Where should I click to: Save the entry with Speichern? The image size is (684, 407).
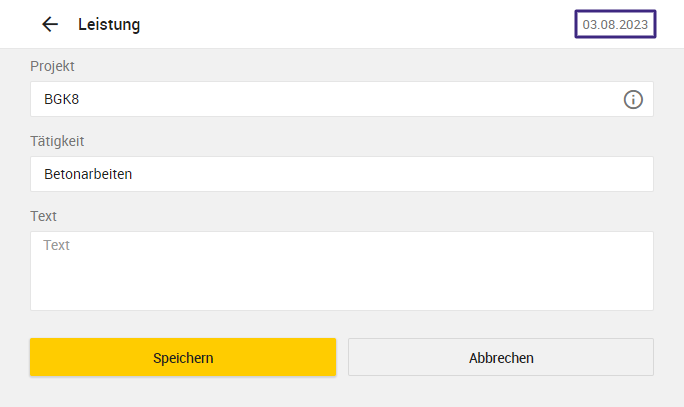click(183, 357)
